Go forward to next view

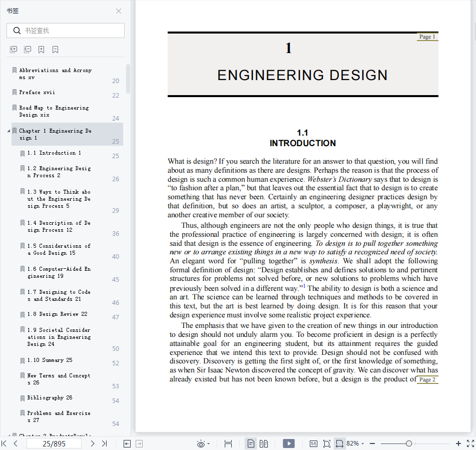coord(139,444)
